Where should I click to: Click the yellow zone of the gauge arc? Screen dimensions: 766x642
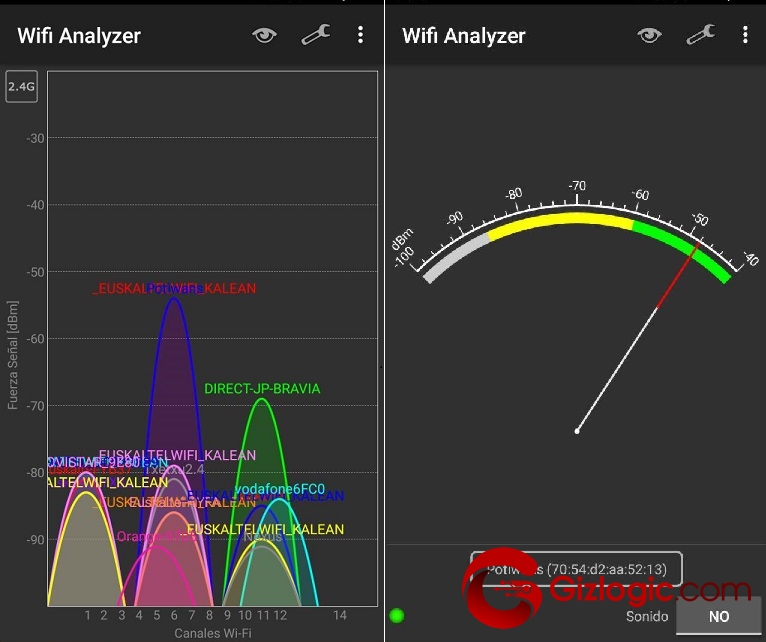pos(561,220)
